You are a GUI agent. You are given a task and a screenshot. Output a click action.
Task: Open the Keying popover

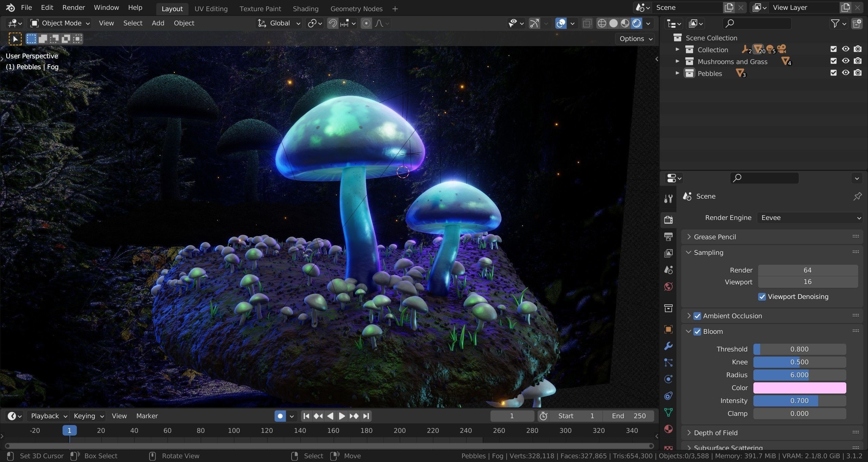[89, 416]
